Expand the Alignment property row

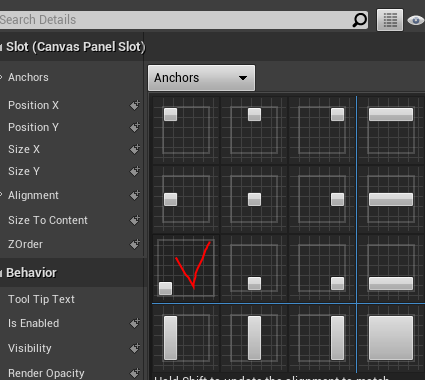click(1, 195)
